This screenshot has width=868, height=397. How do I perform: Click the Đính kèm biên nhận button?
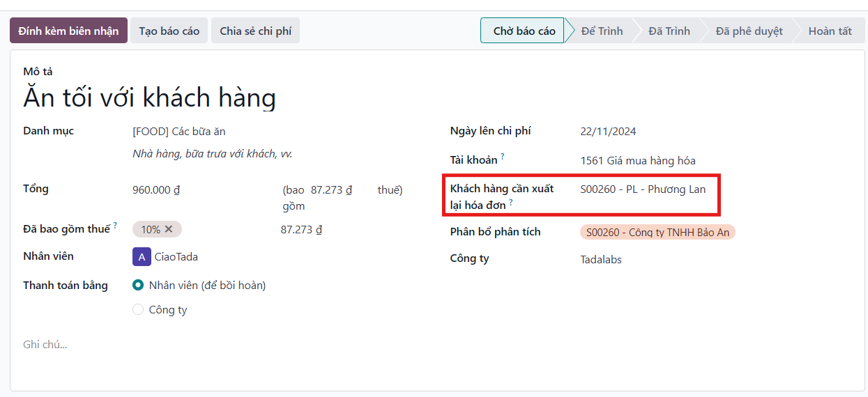(x=68, y=31)
